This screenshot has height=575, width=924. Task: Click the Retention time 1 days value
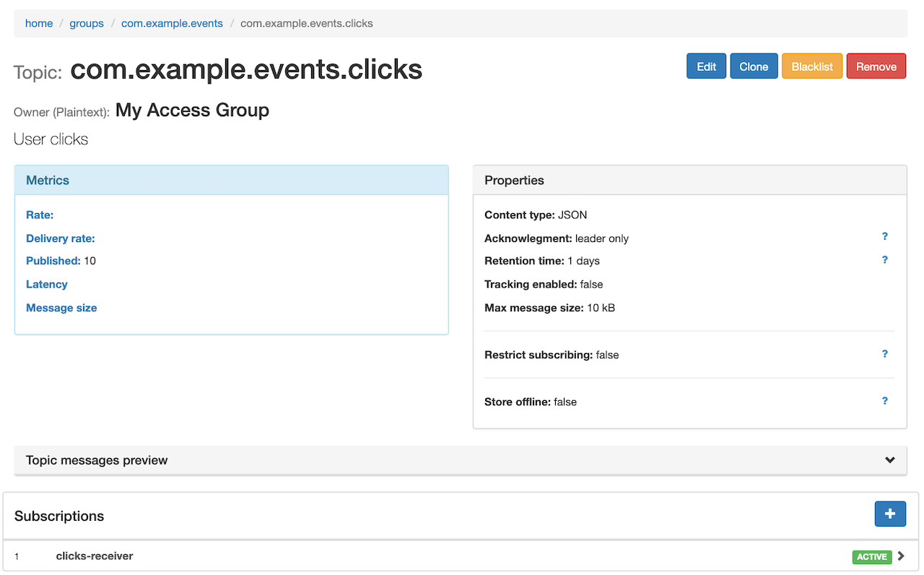[583, 261]
